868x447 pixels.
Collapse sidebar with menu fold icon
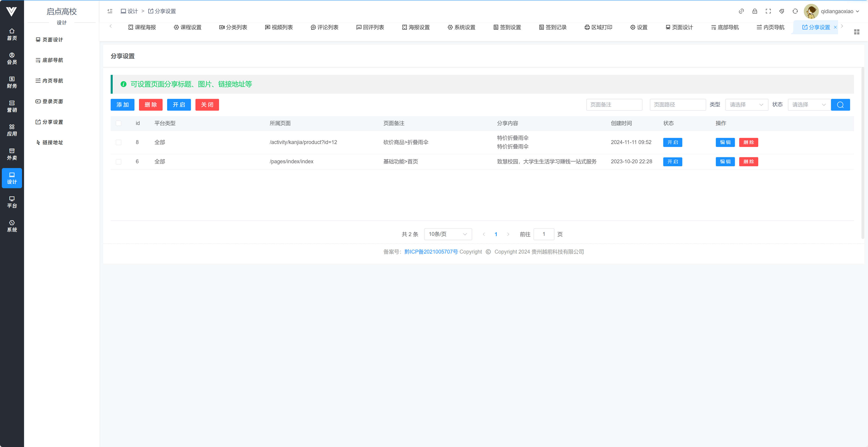[110, 11]
